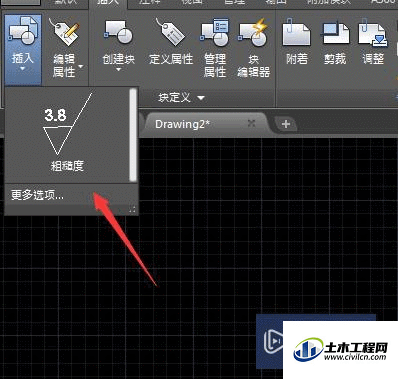
Task: Expand the 编辑属性 dropdown arrow
Action: click(81, 66)
